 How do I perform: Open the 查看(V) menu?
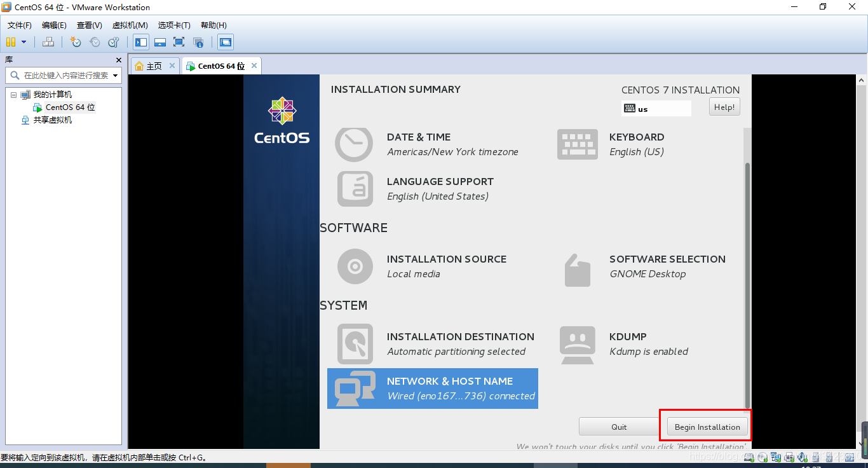click(89, 25)
